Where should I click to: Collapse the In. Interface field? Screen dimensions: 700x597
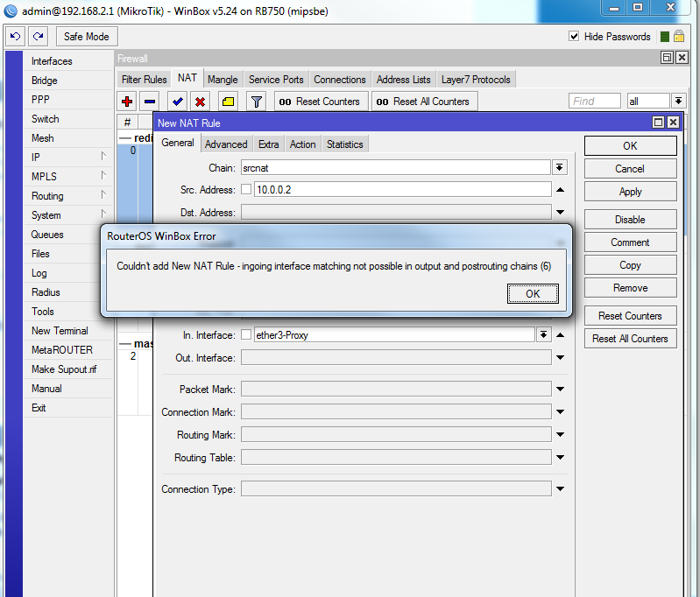click(561, 335)
